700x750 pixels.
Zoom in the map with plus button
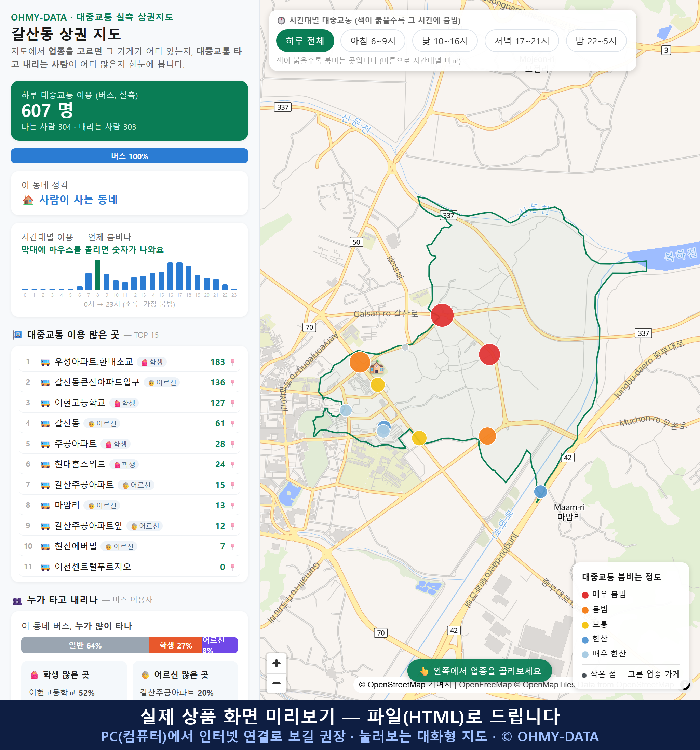coord(276,663)
